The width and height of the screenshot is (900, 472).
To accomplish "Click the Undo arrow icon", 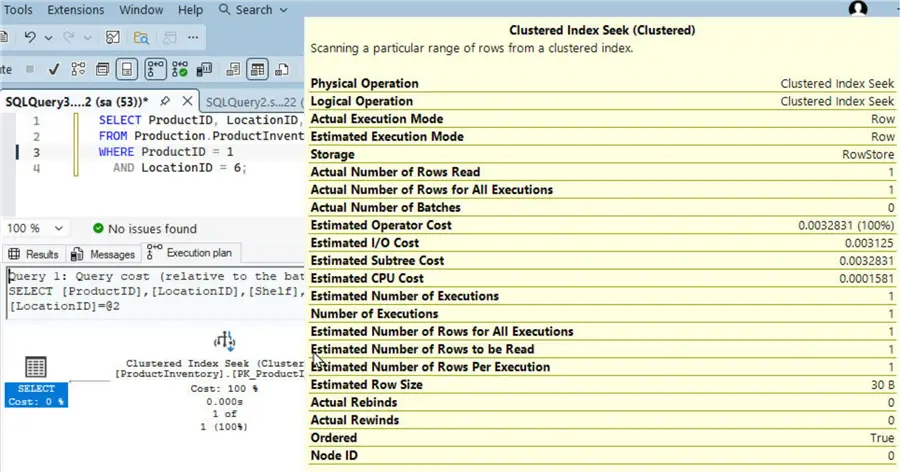I will point(30,37).
